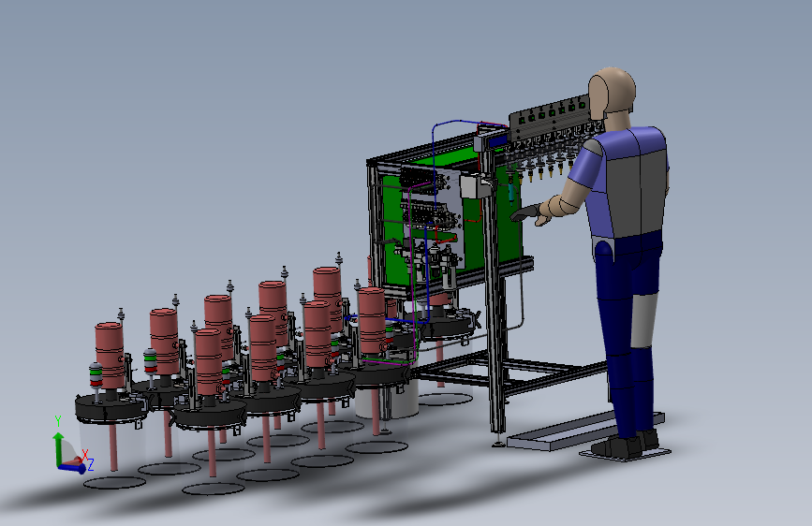Click the "Y" label on the orientation triad
Screen dimensions: 812x526
[58, 421]
